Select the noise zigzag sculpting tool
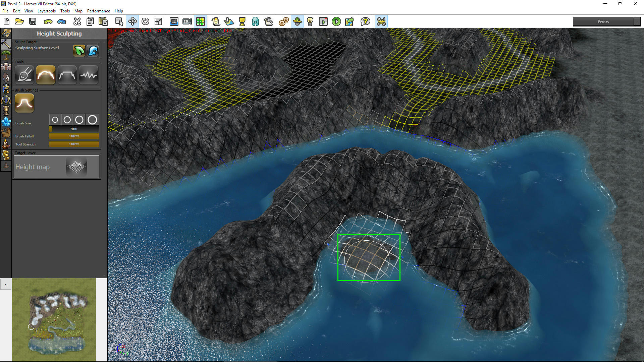644x362 pixels. pos(89,75)
